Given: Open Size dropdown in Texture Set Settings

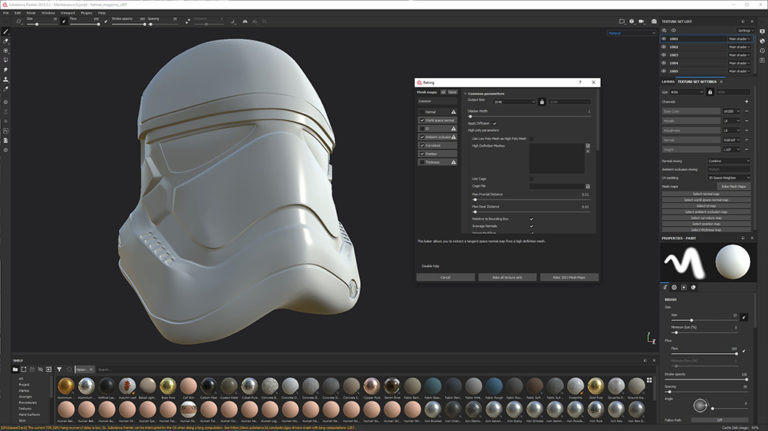Looking at the screenshot, I should point(687,92).
